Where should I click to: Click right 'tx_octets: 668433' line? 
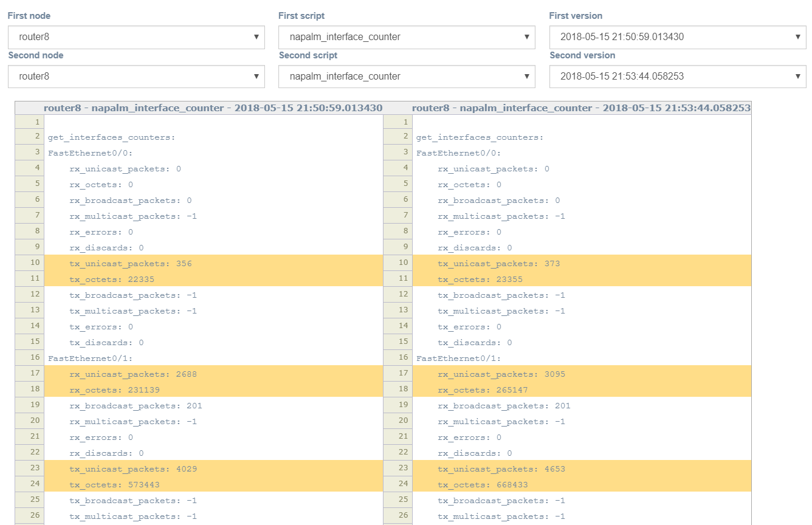coord(582,484)
